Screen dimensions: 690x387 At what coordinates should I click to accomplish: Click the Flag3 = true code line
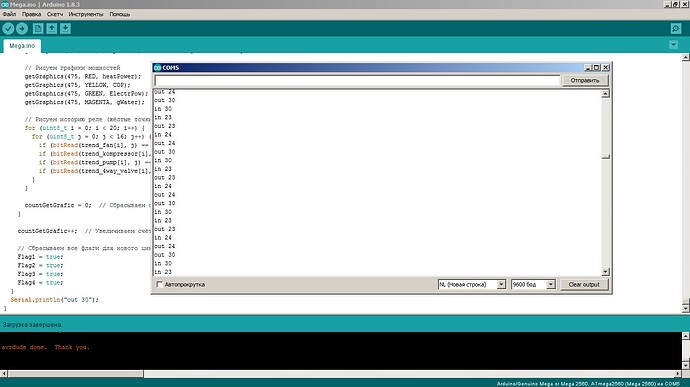pos(40,274)
